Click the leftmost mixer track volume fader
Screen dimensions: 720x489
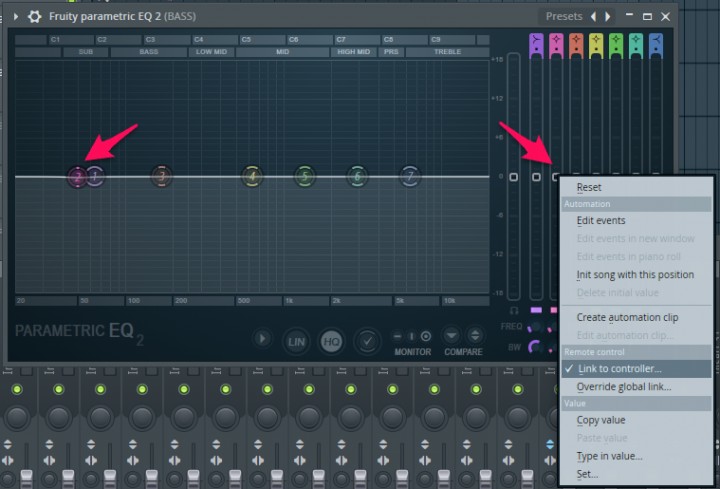click(27, 478)
